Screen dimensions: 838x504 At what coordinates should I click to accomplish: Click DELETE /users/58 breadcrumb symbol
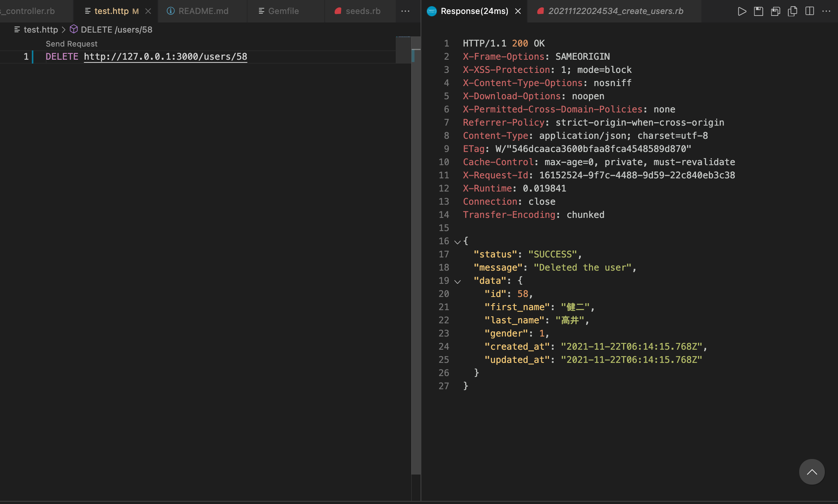coord(116,29)
